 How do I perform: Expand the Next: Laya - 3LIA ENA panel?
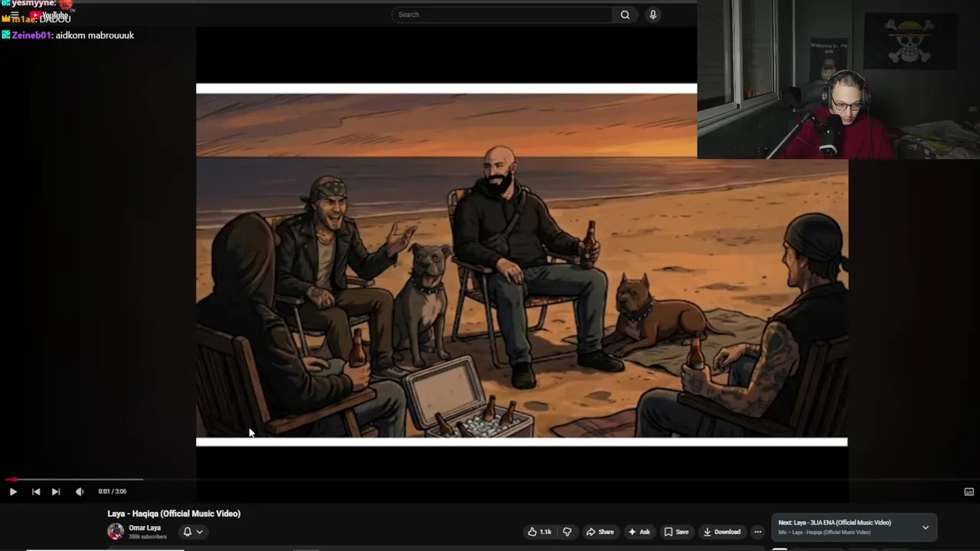point(926,527)
